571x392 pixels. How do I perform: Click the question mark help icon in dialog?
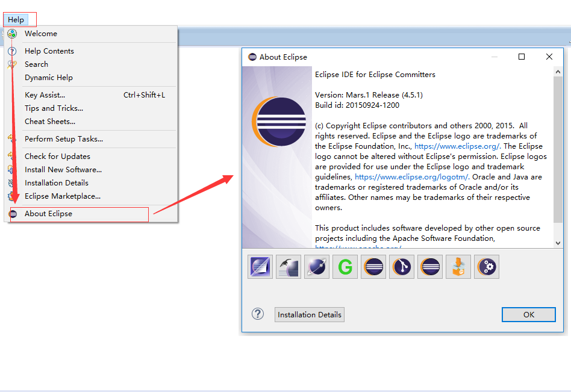click(258, 314)
